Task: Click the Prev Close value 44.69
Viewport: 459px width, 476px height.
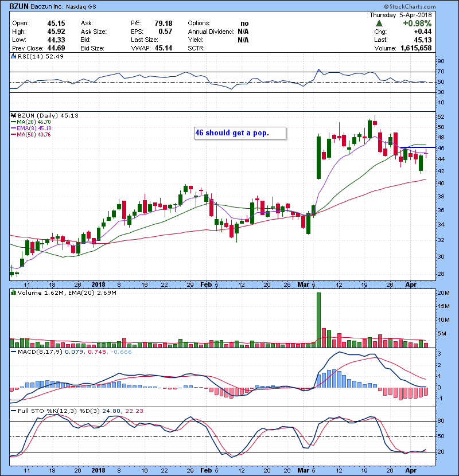Action: pyautogui.click(x=56, y=48)
